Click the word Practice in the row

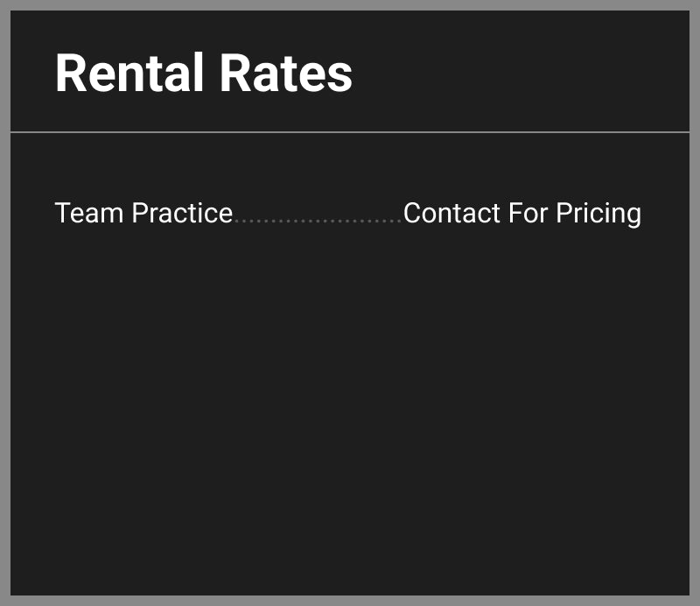coord(182,213)
